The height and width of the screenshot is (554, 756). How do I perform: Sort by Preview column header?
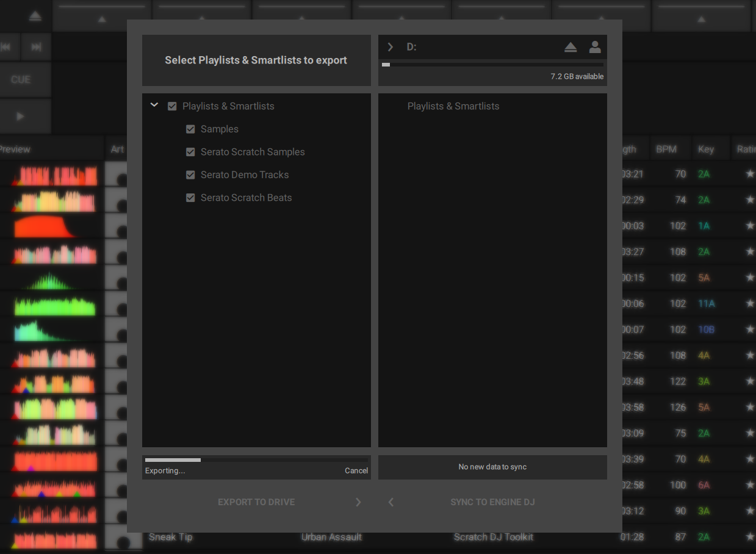(15, 149)
